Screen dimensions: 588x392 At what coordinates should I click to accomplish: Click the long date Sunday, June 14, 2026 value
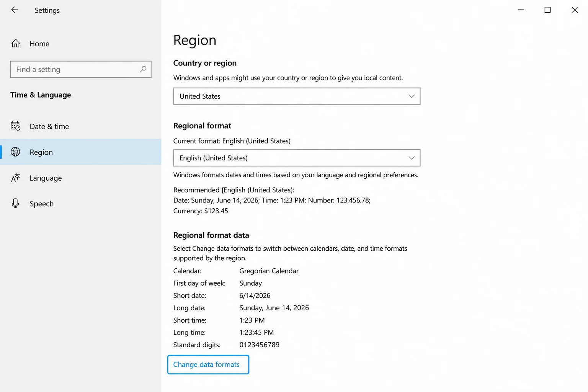point(274,308)
